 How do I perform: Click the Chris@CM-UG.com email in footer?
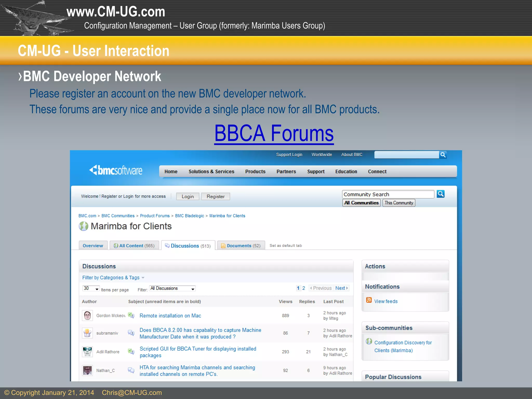pyautogui.click(x=132, y=393)
